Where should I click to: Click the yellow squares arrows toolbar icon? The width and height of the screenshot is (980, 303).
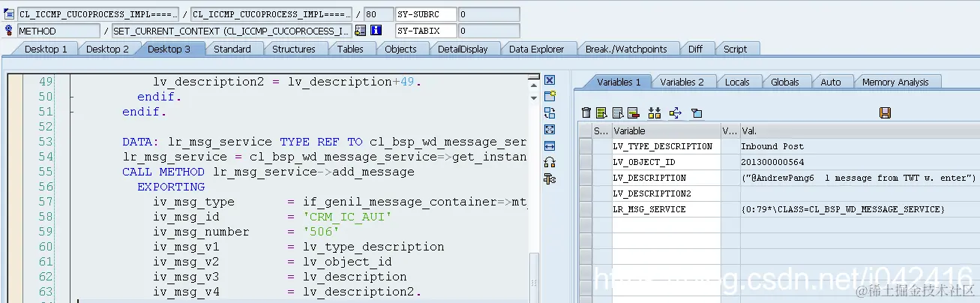(655, 112)
